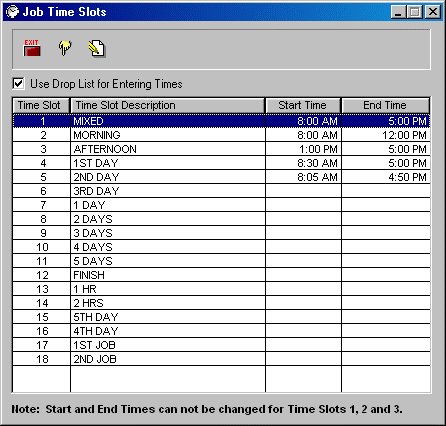Screen dimensions: 446x426
Task: Select the MORNING time slot row
Action: pyautogui.click(x=221, y=135)
